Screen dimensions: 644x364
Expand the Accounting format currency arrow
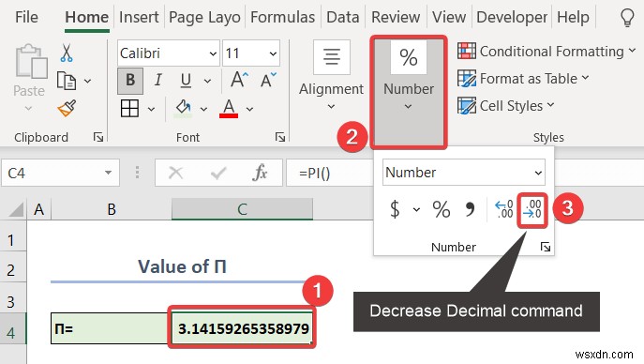[416, 209]
